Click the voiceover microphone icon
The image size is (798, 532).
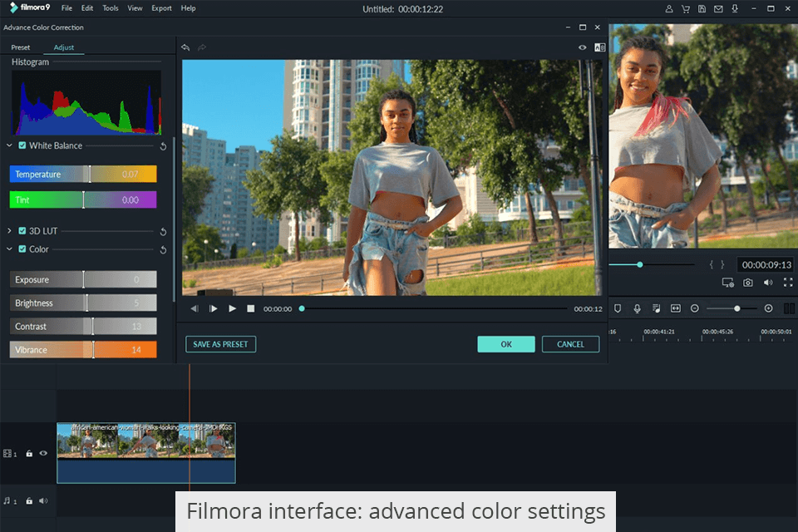637,308
